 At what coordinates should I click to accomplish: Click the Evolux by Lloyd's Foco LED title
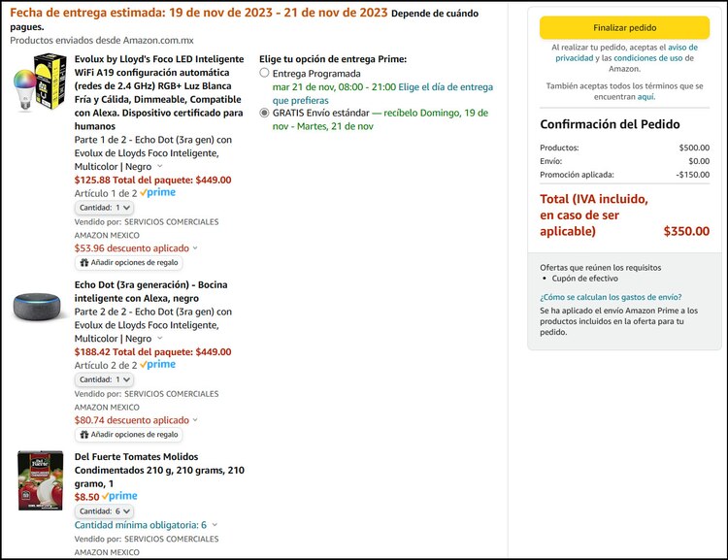tap(159, 92)
